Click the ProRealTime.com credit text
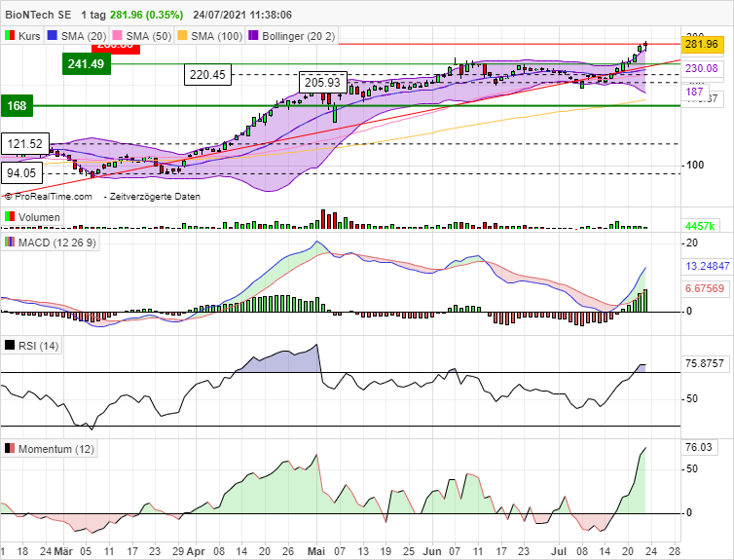This screenshot has width=734, height=560. [x=49, y=197]
